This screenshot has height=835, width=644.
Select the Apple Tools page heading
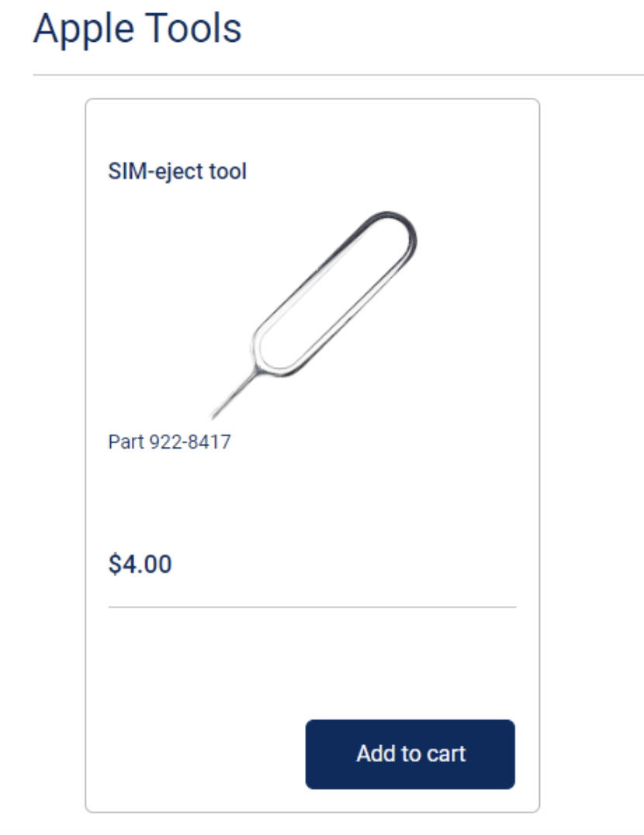point(137,29)
